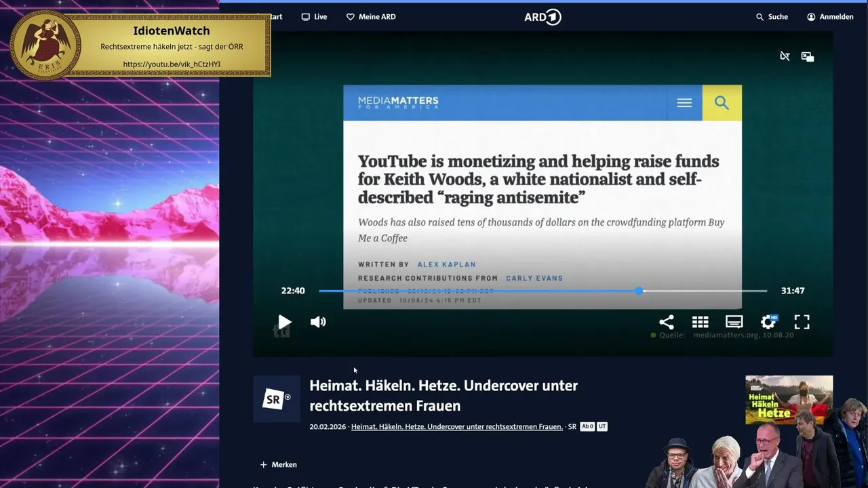Image resolution: width=868 pixels, height=488 pixels.
Task: Click the yellow MediaMatters search icon
Action: [722, 103]
